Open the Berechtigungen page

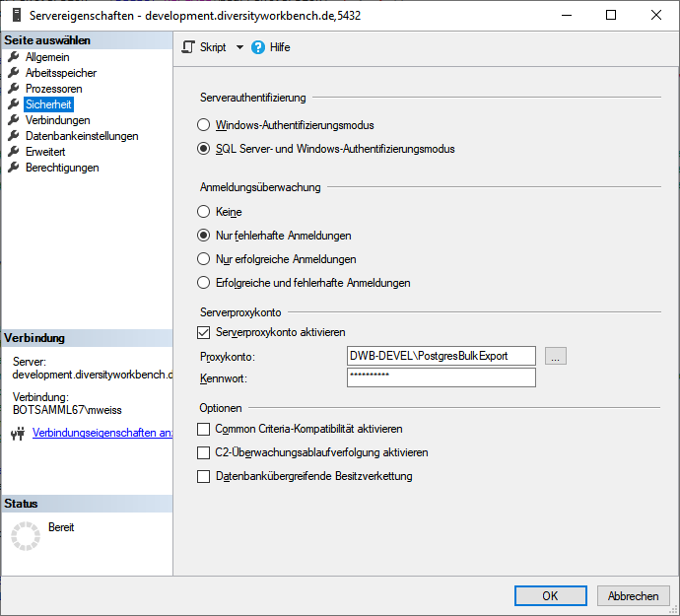(x=62, y=168)
